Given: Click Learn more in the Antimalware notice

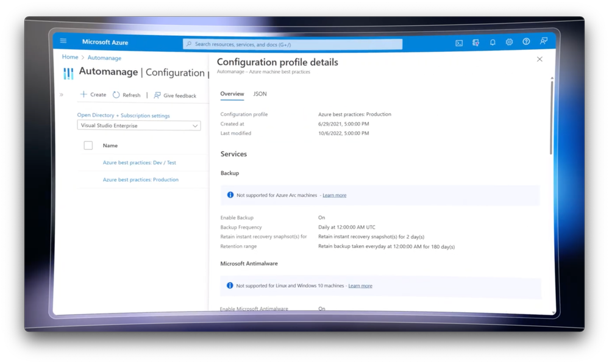Looking at the screenshot, I should [360, 286].
